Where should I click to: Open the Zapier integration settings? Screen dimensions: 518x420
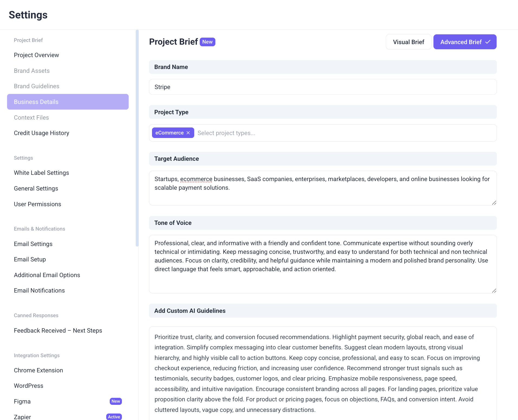tap(22, 417)
